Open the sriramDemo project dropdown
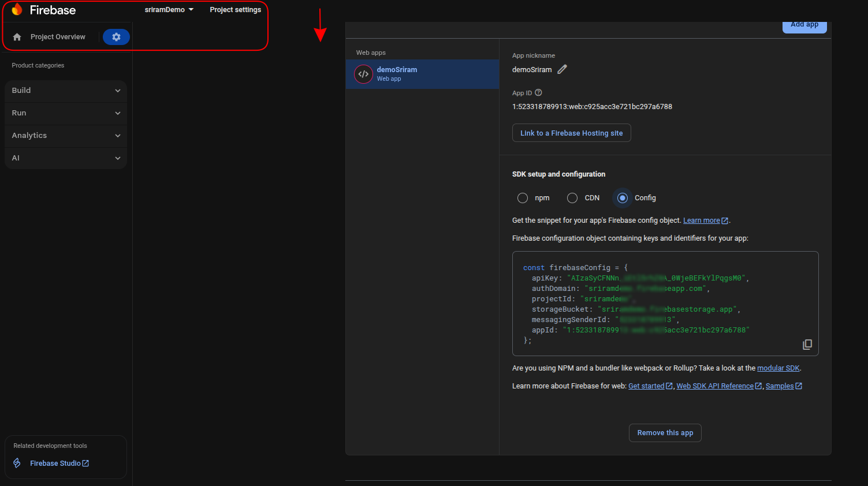 click(x=169, y=10)
